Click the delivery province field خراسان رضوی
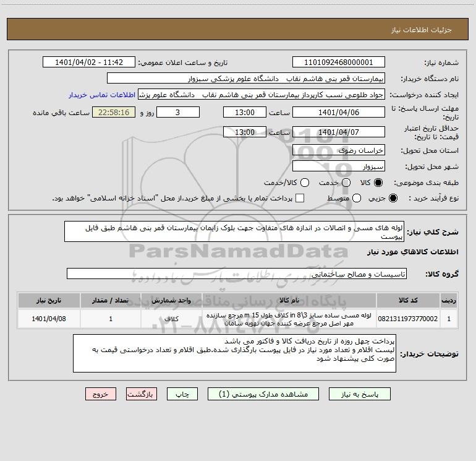Image resolution: width=476 pixels, height=461 pixels. pos(339,150)
